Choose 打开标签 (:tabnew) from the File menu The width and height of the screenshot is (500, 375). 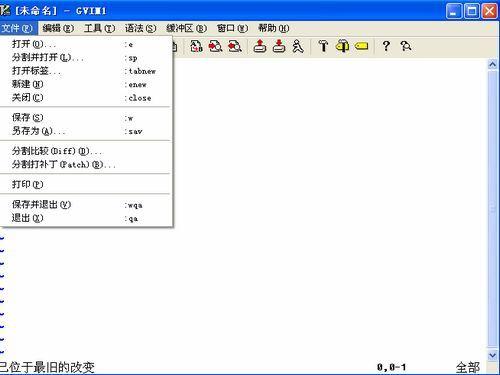[x=86, y=71]
